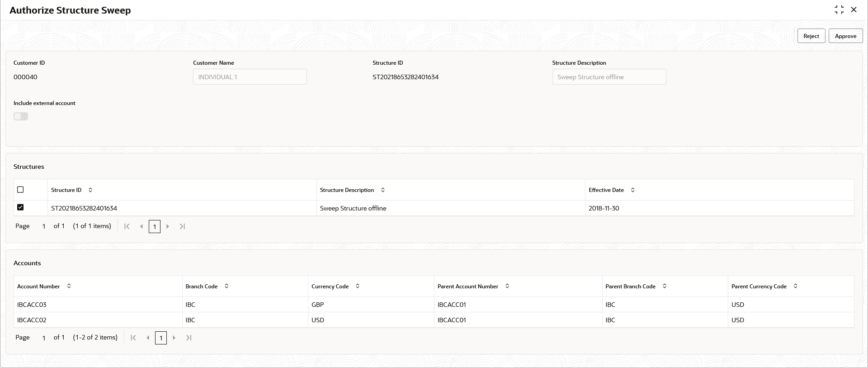This screenshot has height=368, width=868.
Task: Toggle Include external account switch
Action: (21, 116)
